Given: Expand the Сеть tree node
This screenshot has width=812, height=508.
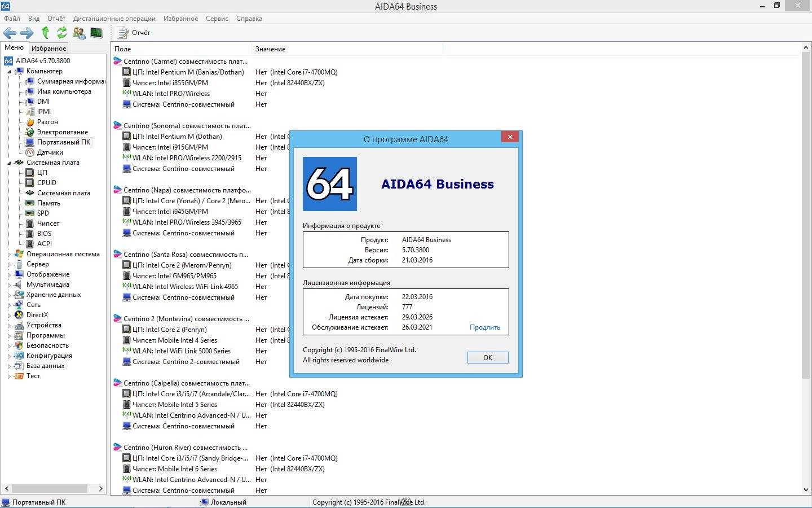Looking at the screenshot, I should click(x=9, y=305).
